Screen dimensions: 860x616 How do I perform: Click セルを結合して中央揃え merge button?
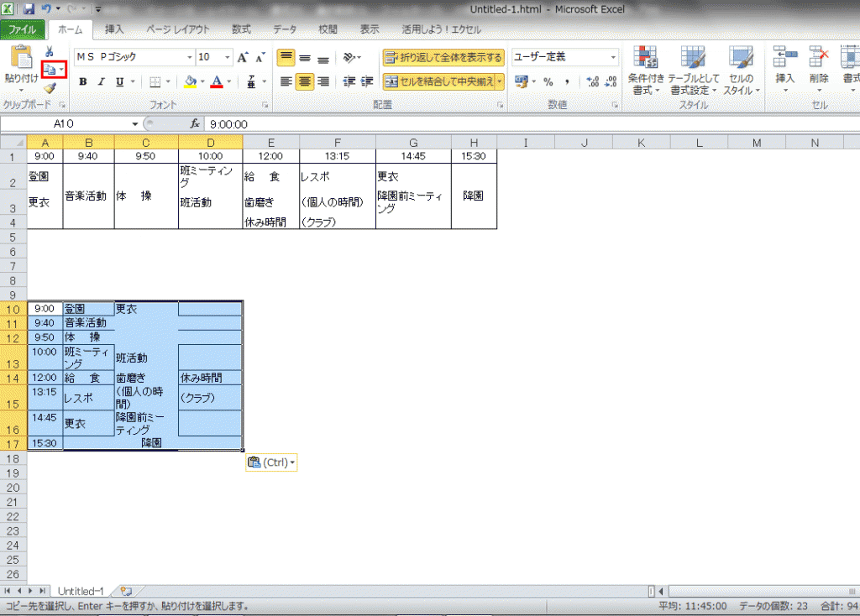(x=443, y=82)
